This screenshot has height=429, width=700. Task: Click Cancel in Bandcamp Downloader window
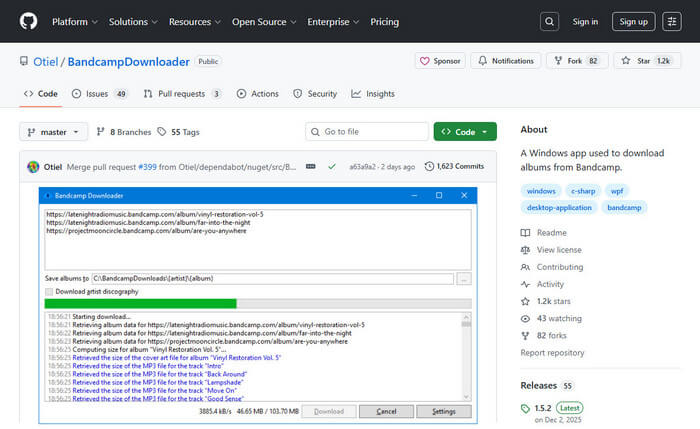tap(386, 412)
